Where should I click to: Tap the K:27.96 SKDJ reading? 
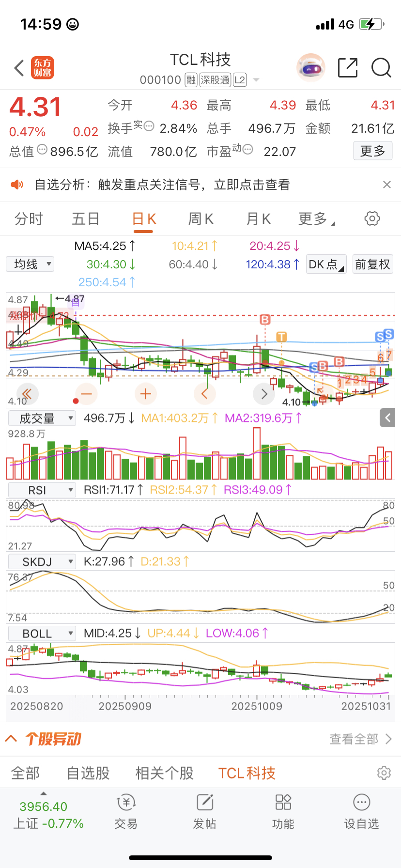point(109,561)
